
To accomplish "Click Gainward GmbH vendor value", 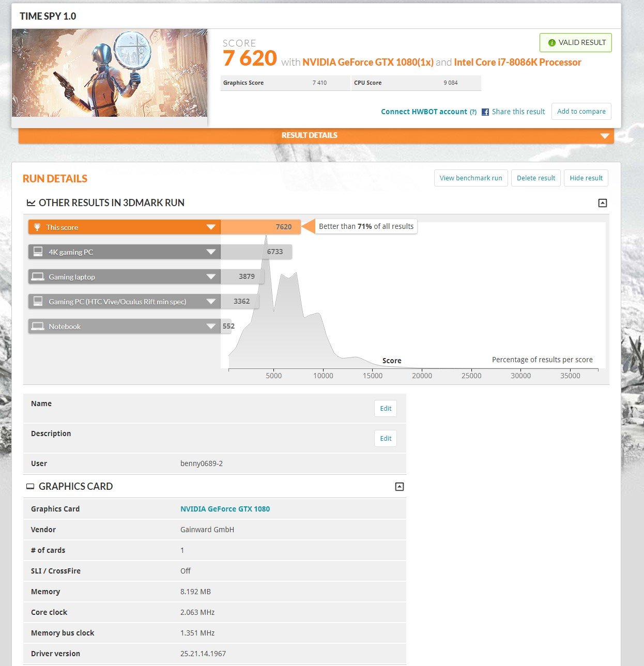I will [207, 530].
